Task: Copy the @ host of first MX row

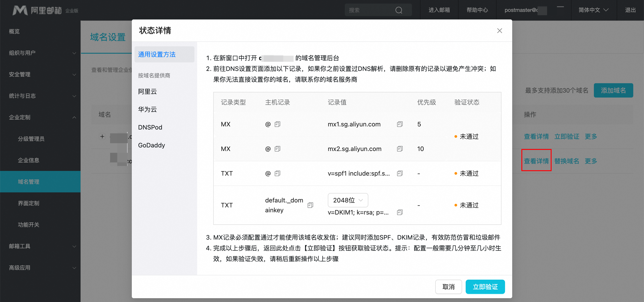Action: [277, 124]
